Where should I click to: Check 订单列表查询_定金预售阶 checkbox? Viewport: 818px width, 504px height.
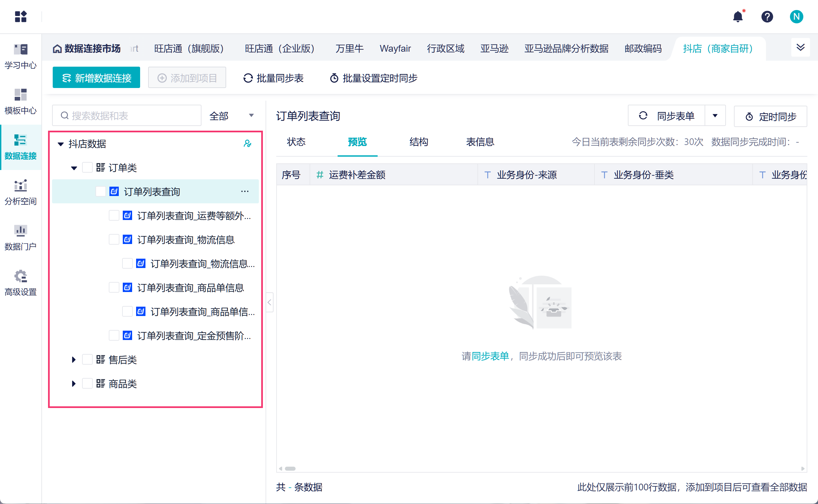114,335
